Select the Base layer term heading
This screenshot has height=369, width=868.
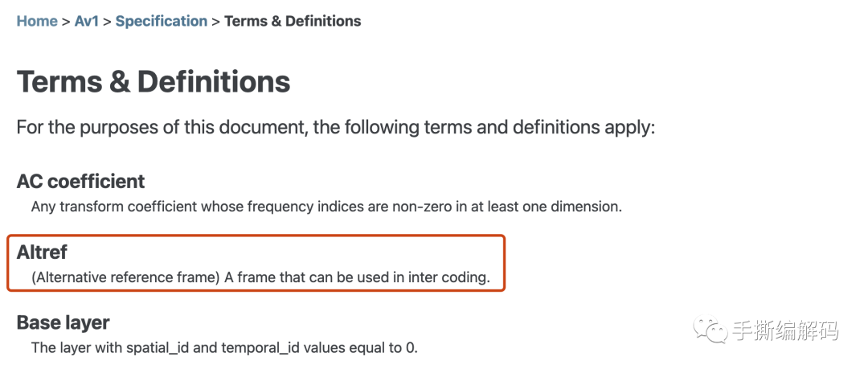point(63,323)
